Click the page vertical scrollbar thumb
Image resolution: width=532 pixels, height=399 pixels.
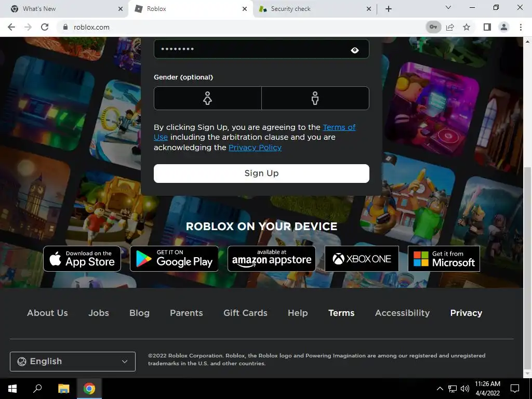(527, 268)
